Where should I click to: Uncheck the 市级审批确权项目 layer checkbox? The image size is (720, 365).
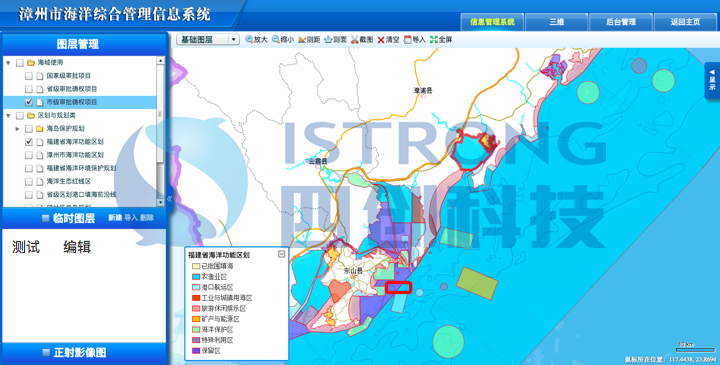28,102
